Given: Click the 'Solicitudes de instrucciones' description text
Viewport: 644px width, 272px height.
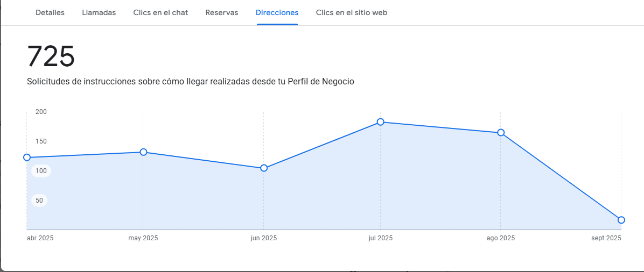Looking at the screenshot, I should pyautogui.click(x=190, y=82).
